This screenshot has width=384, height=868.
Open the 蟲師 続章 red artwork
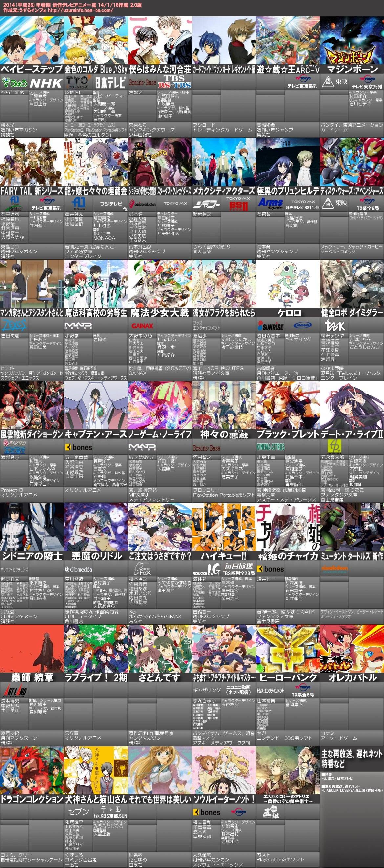(32, 649)
